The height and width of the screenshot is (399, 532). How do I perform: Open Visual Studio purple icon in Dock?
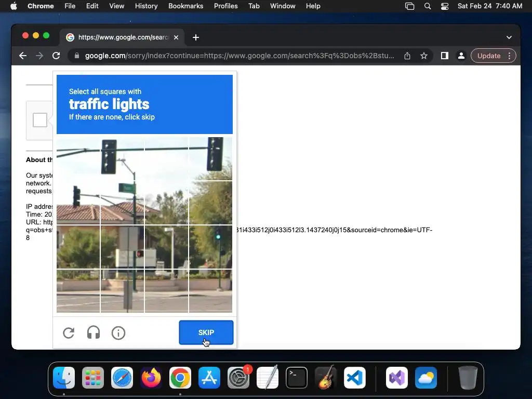coord(397,378)
